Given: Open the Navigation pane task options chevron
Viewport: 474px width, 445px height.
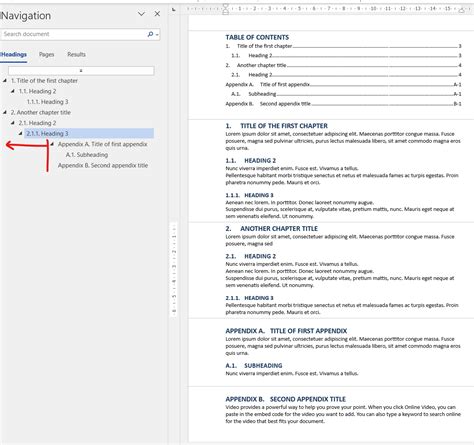Looking at the screenshot, I should 141,14.
